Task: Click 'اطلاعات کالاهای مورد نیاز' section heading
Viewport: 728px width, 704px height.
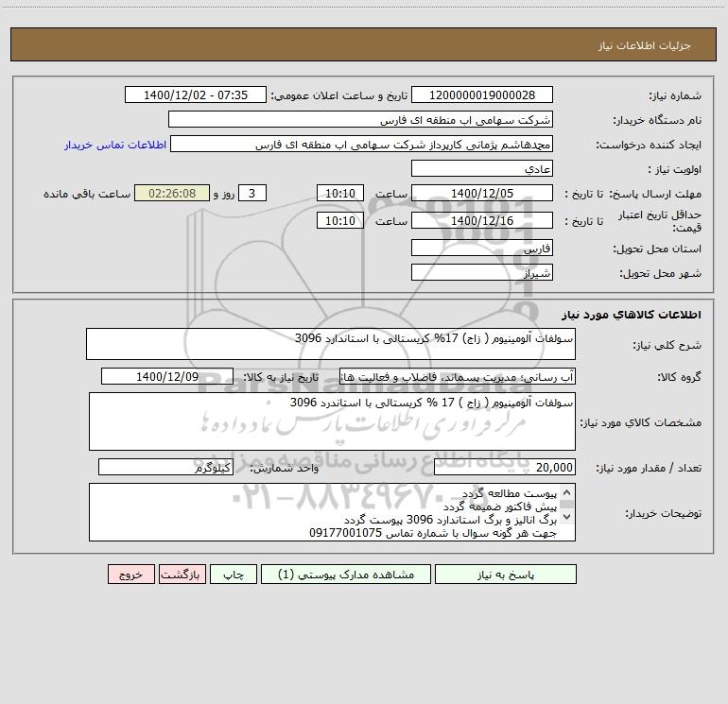Action: coord(632,315)
